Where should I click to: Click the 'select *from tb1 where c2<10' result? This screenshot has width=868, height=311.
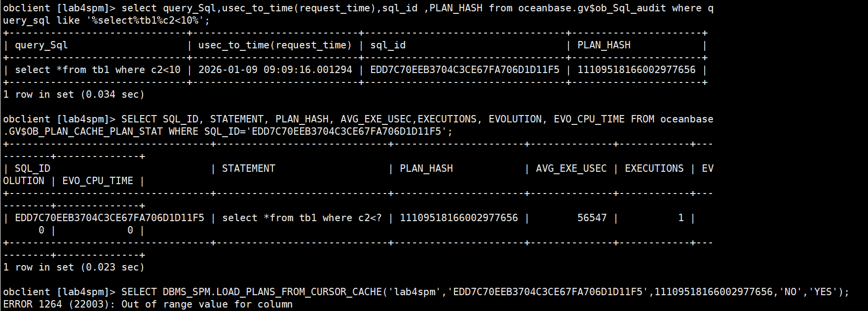[98, 70]
